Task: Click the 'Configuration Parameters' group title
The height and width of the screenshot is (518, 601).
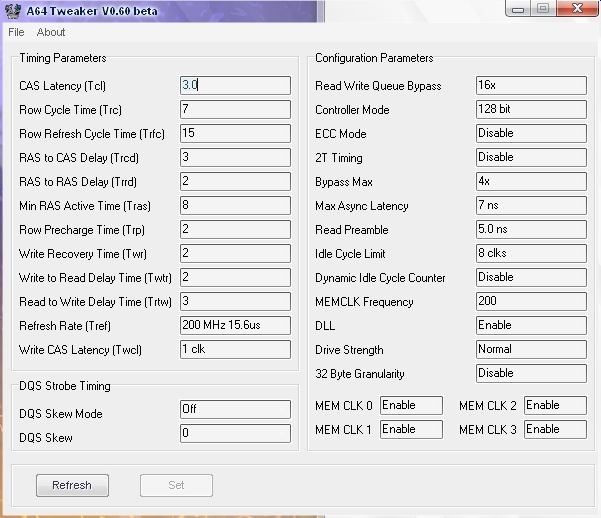Action: tap(374, 58)
